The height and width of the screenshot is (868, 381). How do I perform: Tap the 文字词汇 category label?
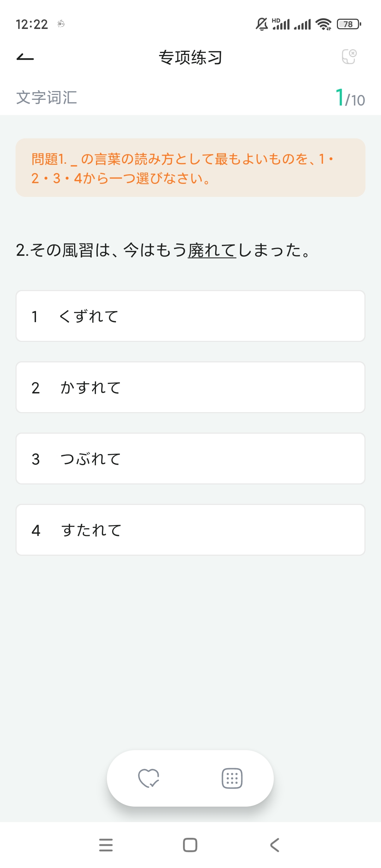tap(47, 98)
